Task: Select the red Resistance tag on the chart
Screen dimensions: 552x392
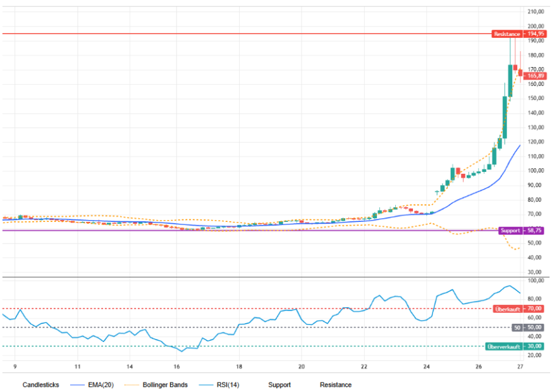Action: [507, 34]
